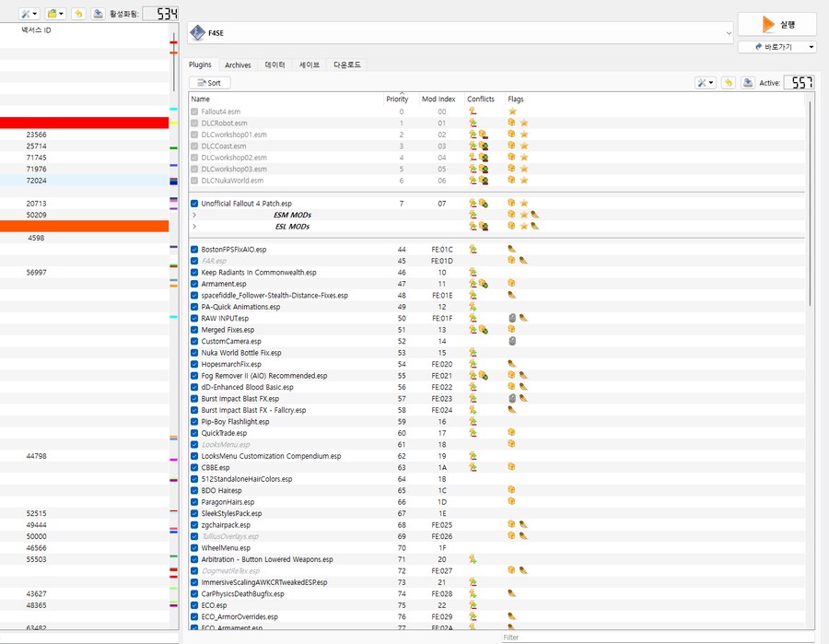Image resolution: width=829 pixels, height=644 pixels.
Task: Uncheck Merged Fixes.esp plugin
Action: [x=194, y=330]
